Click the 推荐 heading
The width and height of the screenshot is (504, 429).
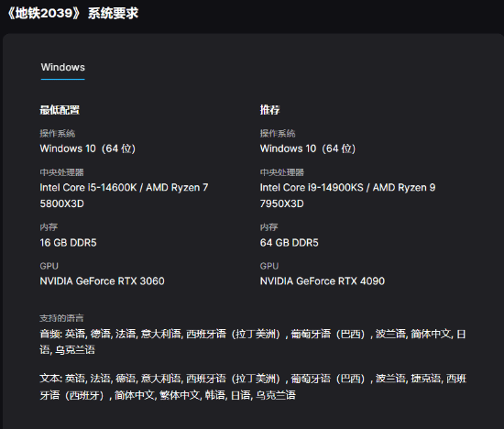(x=269, y=110)
